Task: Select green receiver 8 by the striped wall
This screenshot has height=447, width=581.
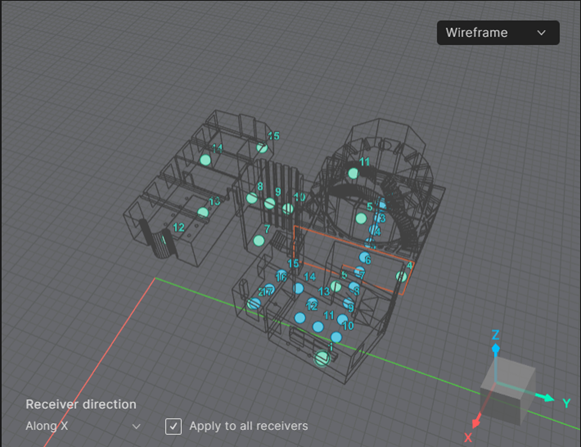Action: point(252,198)
